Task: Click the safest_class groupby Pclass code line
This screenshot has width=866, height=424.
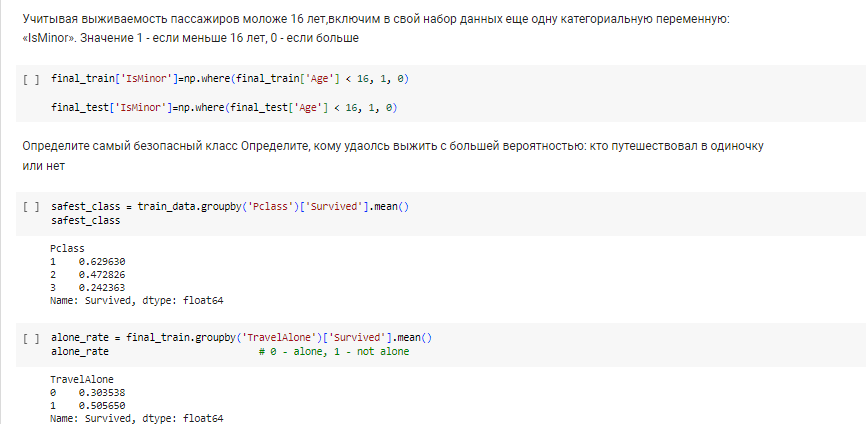Action: 230,206
